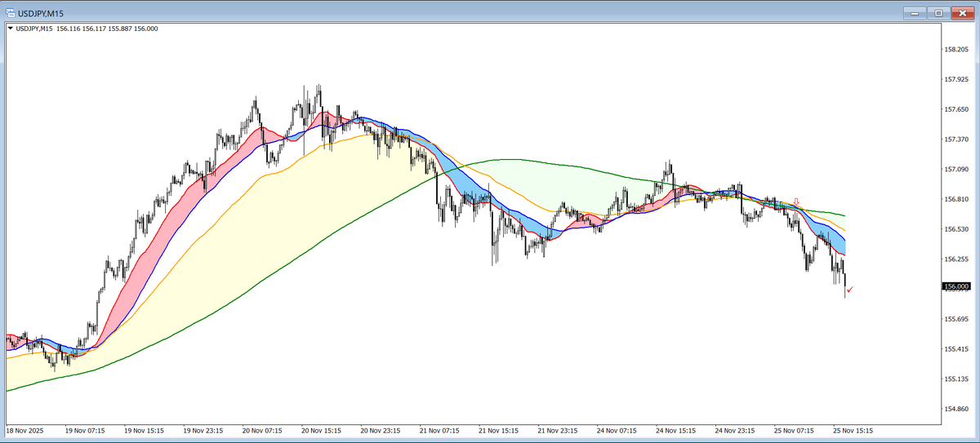
Task: Click the chart window icon in title bar
Action: coord(11,12)
